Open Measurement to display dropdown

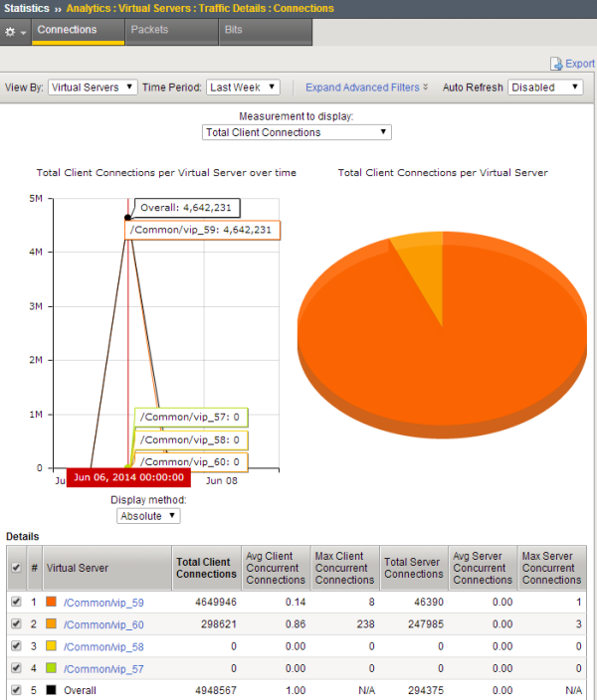coord(297,132)
